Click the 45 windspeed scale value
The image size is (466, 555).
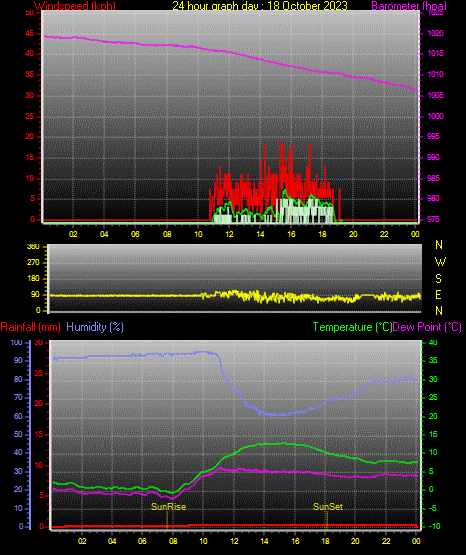(30, 33)
